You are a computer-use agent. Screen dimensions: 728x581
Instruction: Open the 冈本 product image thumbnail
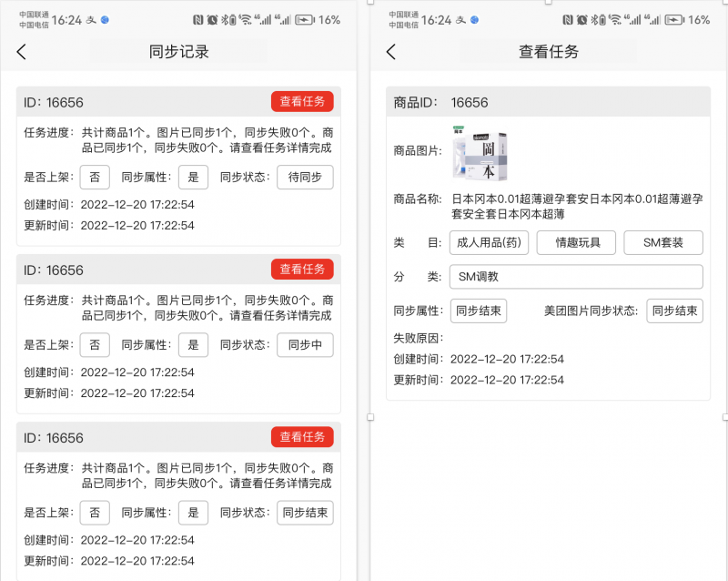(480, 153)
